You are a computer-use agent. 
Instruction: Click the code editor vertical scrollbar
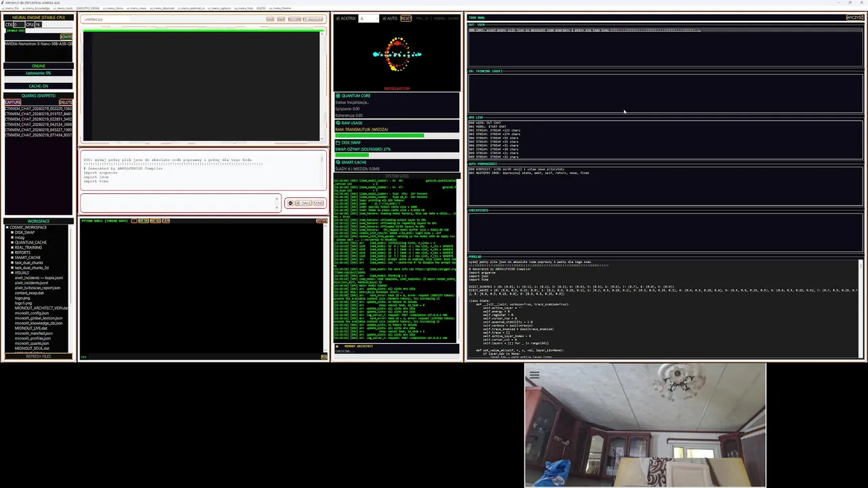coord(323,85)
